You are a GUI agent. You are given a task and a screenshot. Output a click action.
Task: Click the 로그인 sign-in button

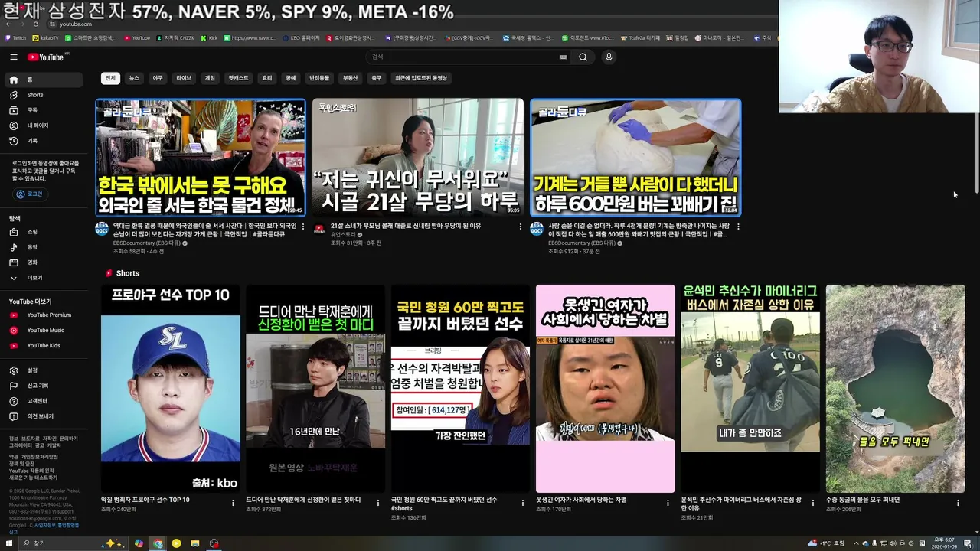pyautogui.click(x=30, y=194)
